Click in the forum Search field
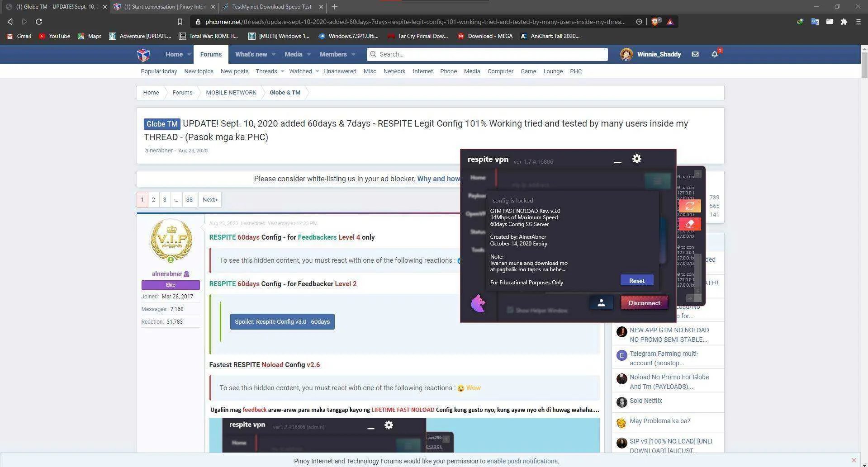The height and width of the screenshot is (467, 868). [487, 54]
